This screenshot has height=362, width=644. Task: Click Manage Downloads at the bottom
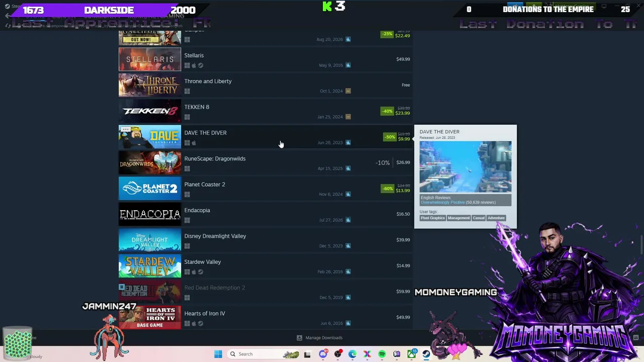324,338
